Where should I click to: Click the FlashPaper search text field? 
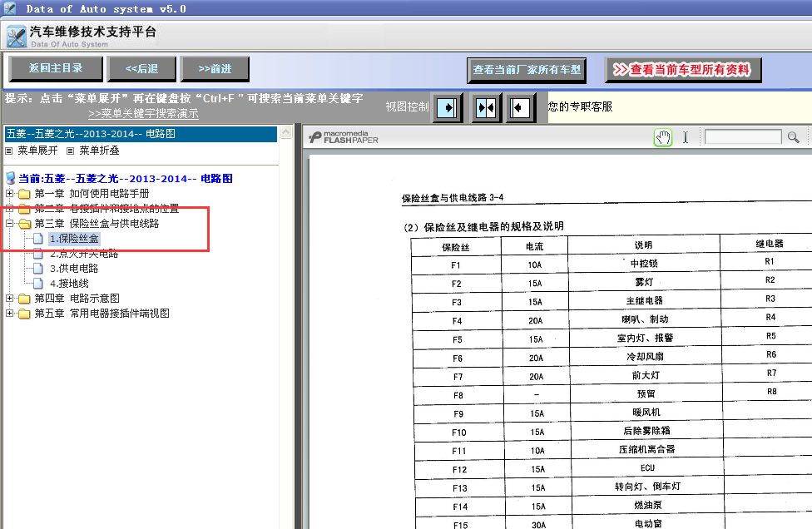pos(743,137)
